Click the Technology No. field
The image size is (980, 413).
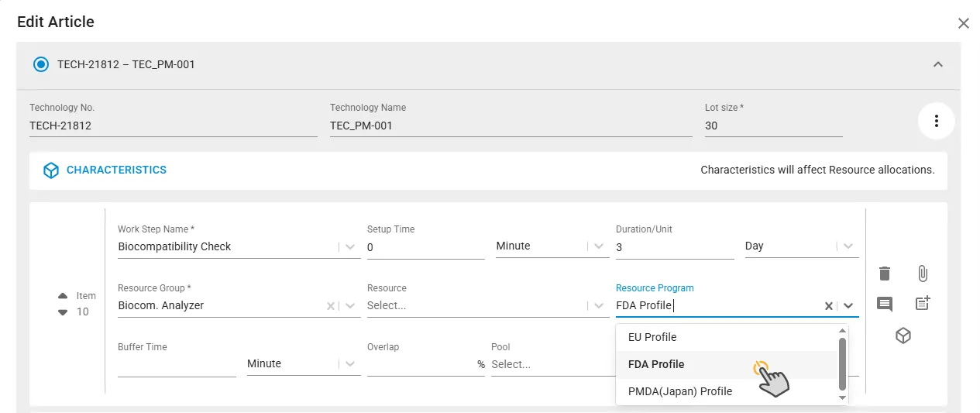[x=174, y=126]
